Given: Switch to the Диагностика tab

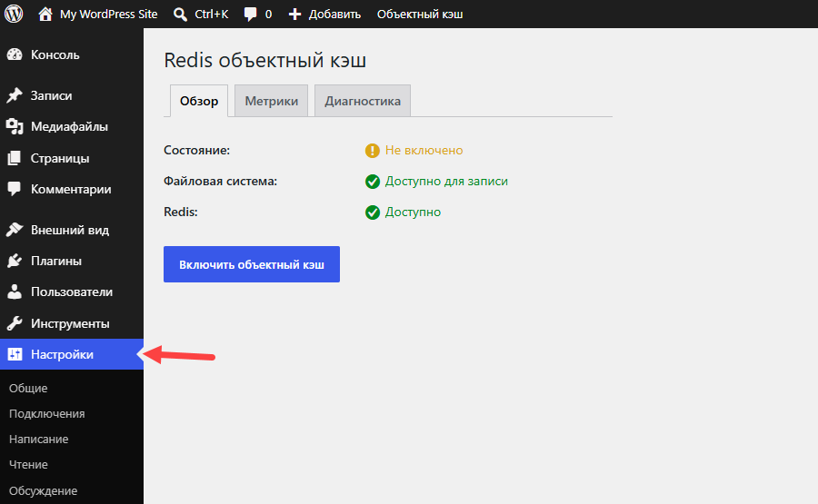Looking at the screenshot, I should 363,101.
